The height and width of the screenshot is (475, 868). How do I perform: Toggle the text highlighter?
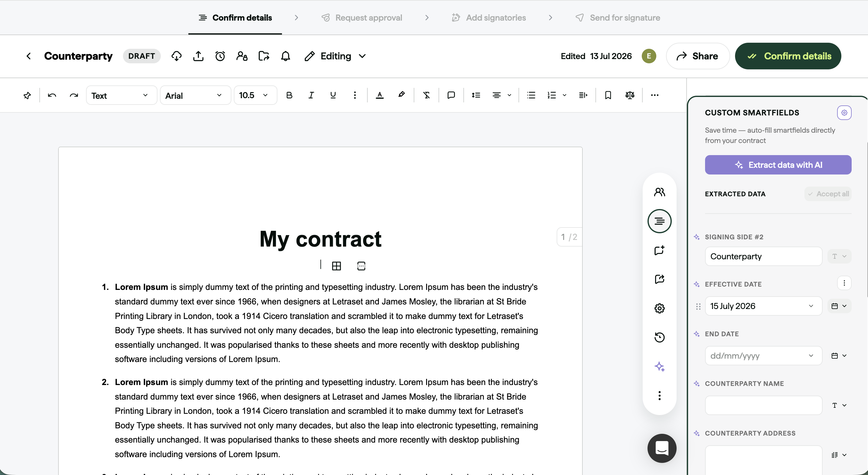pos(401,95)
